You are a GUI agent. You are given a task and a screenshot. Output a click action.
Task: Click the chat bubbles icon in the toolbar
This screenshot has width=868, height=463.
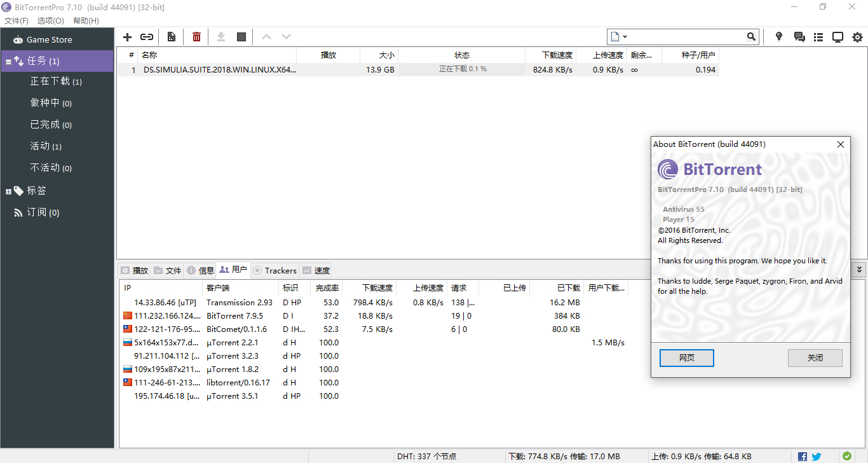(799, 37)
